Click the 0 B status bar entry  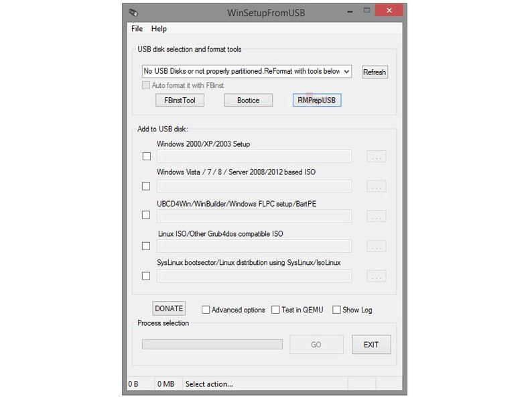click(x=133, y=384)
